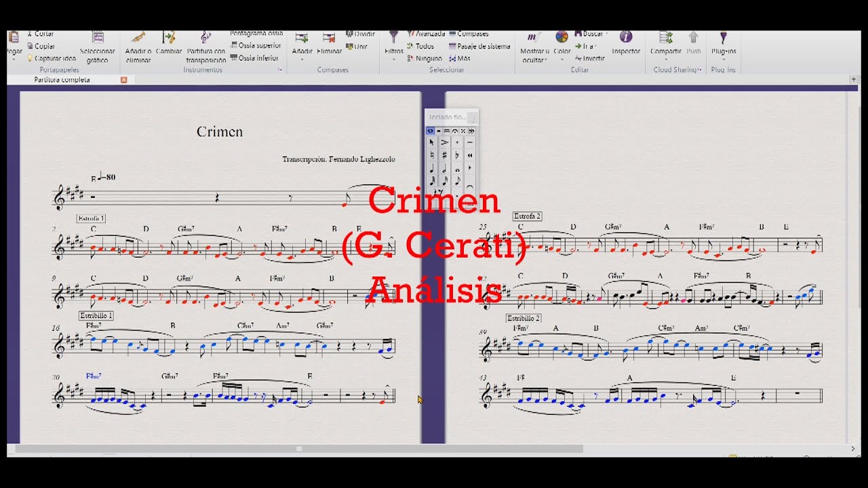Click the Unir compases icon
This screenshot has height=488, width=868.
349,46
